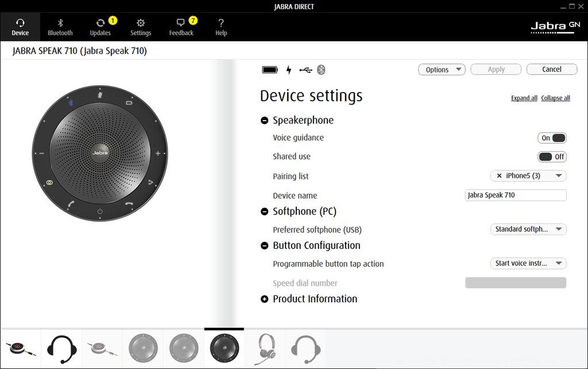The height and width of the screenshot is (369, 588).
Task: Click the charging lightning bolt icon
Action: click(x=289, y=70)
